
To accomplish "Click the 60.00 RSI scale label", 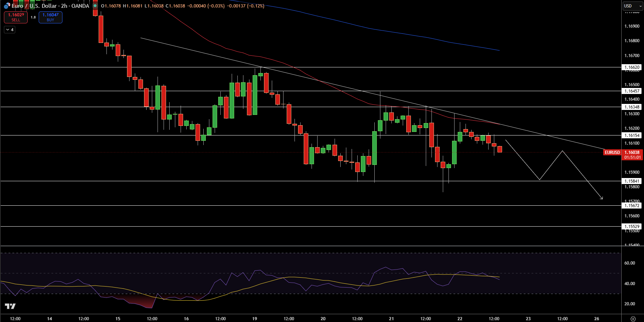I will click(x=629, y=263).
